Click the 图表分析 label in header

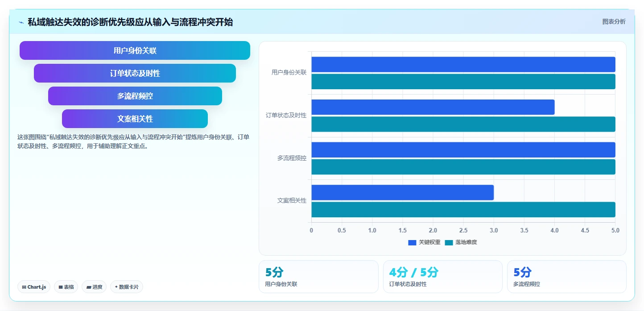tap(614, 21)
